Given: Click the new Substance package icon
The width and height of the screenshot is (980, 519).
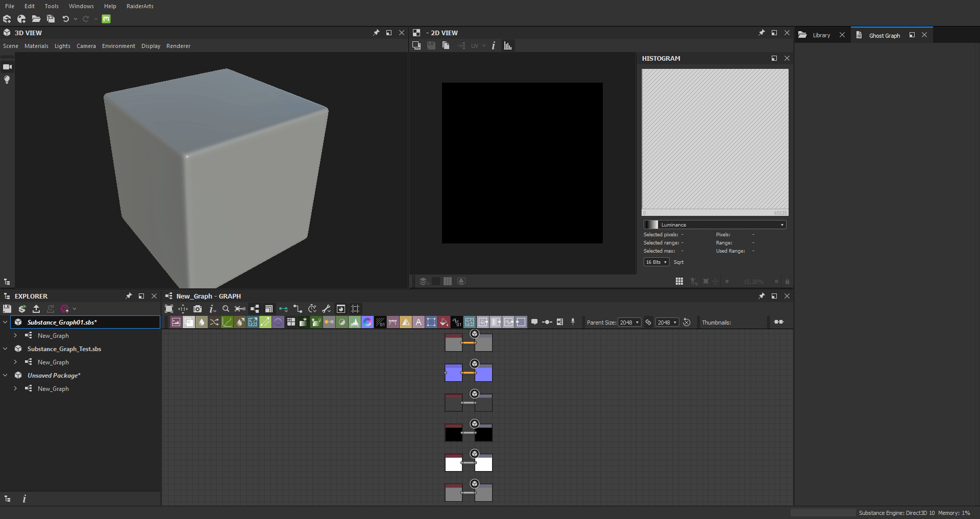Looking at the screenshot, I should tap(7, 19).
